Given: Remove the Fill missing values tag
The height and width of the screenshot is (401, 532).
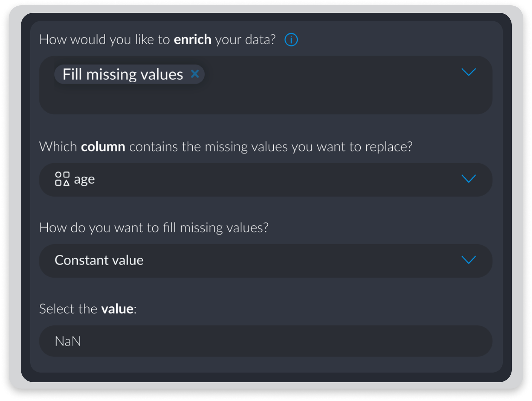Looking at the screenshot, I should 195,74.
